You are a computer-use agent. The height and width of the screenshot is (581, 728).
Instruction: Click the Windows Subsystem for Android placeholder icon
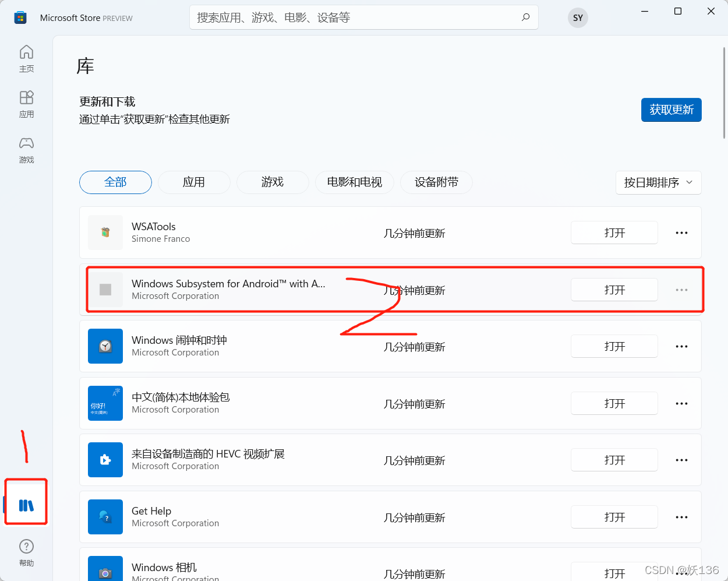105,290
